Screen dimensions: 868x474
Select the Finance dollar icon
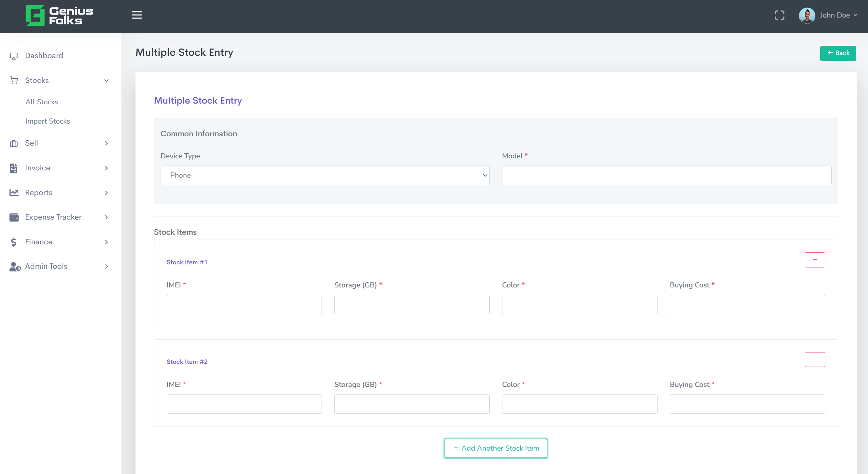click(x=14, y=242)
